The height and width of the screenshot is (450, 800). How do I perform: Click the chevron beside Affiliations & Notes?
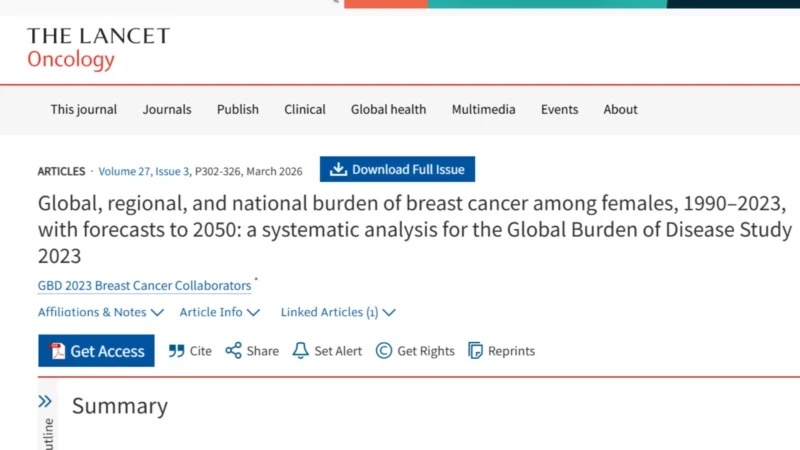(157, 312)
